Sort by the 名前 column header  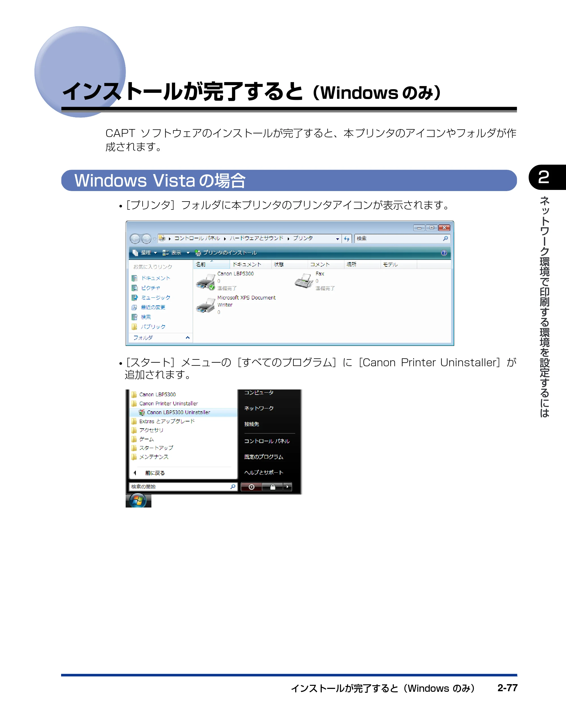[x=211, y=265]
